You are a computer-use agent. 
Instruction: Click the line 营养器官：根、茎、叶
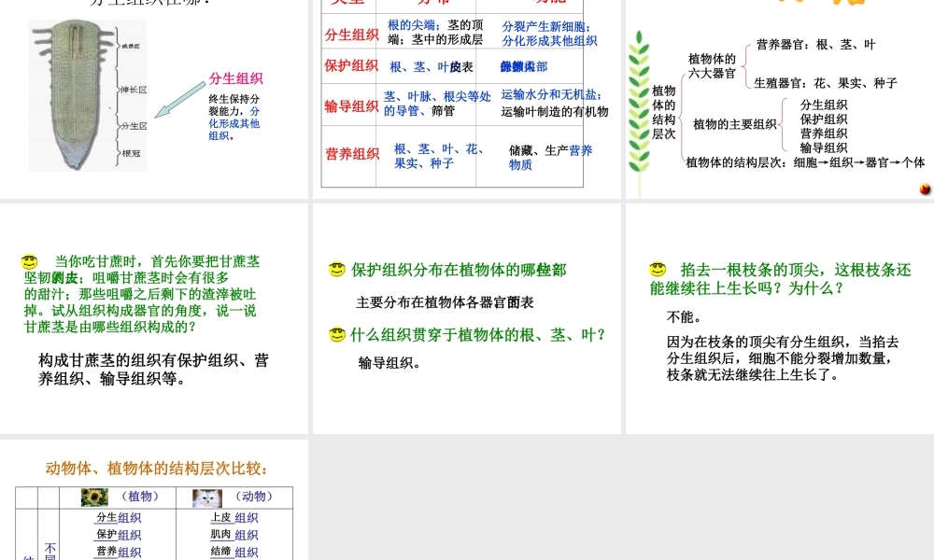[815, 45]
